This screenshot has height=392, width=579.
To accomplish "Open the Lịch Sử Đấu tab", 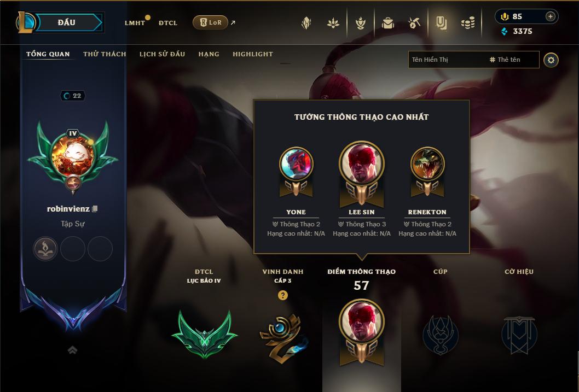I will pyautogui.click(x=162, y=54).
